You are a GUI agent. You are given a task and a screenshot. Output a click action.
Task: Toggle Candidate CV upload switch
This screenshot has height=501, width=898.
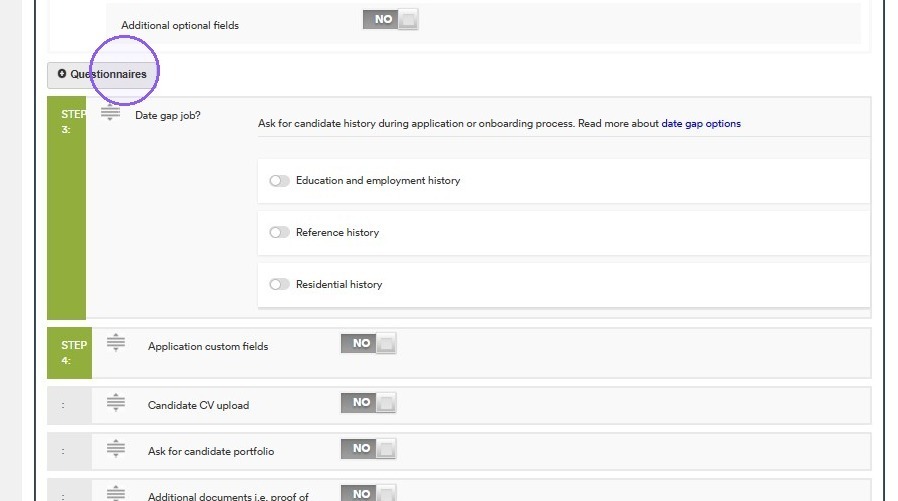tap(368, 403)
